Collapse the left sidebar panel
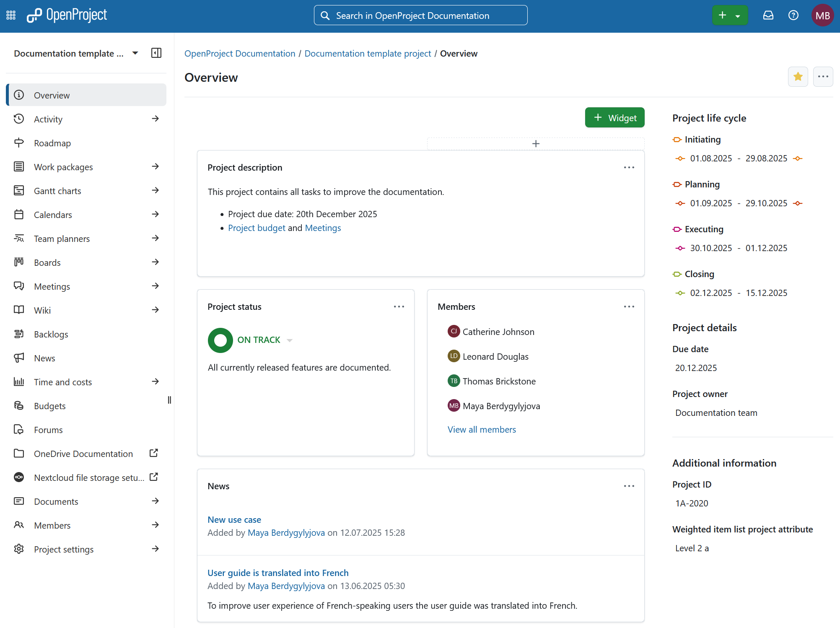The width and height of the screenshot is (840, 628). (156, 53)
